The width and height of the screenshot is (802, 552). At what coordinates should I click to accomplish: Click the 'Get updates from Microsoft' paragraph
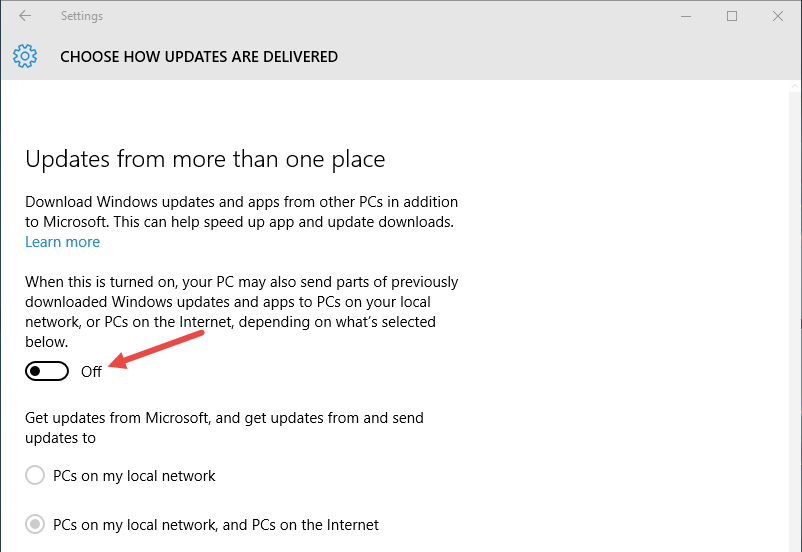coord(224,427)
